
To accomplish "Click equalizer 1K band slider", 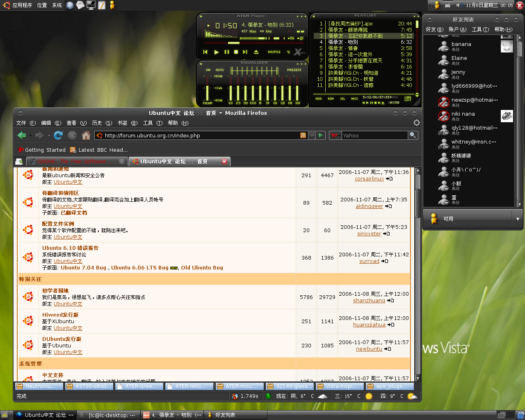I will click(x=260, y=88).
